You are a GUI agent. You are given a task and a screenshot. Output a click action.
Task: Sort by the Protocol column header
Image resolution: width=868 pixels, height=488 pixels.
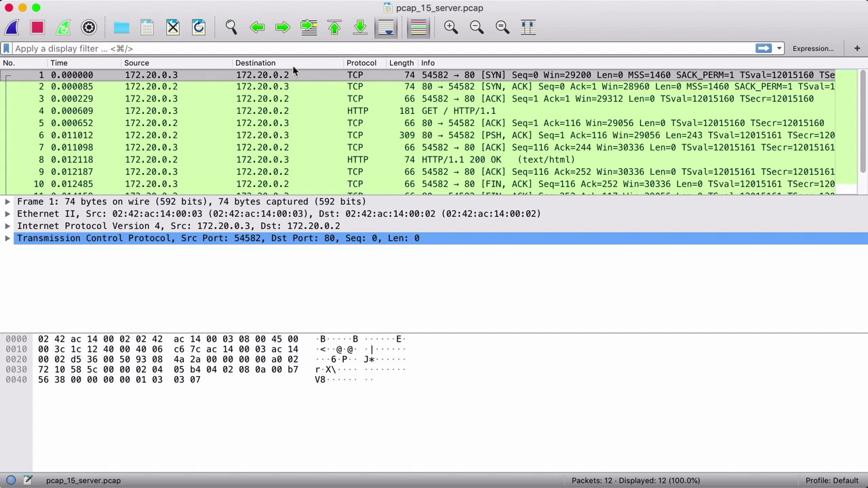tap(366, 62)
